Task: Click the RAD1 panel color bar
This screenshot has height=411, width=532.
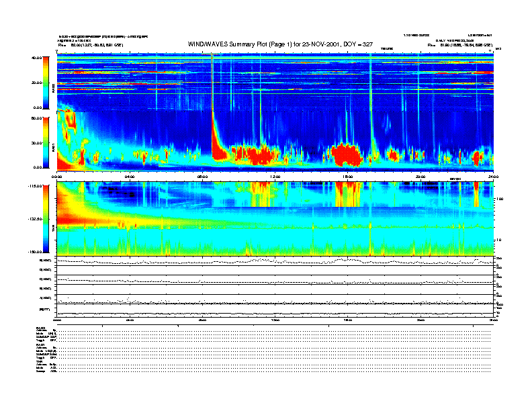Action: 46,142
